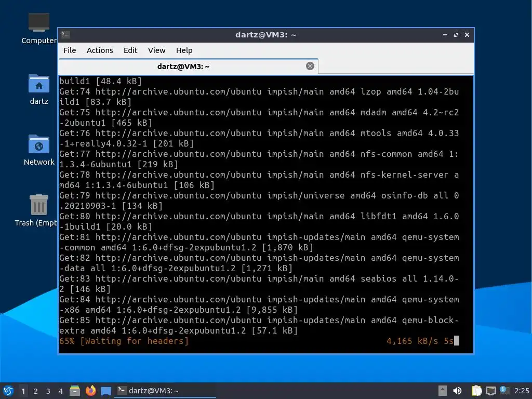This screenshot has height=399, width=532.
Task: Launch the file manager from the taskbar
Action: 75,391
